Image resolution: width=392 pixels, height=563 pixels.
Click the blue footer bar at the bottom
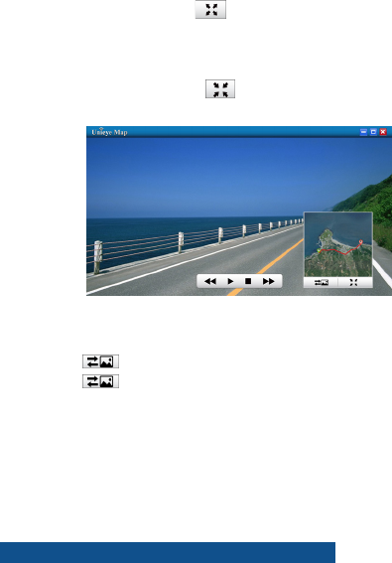[168, 553]
